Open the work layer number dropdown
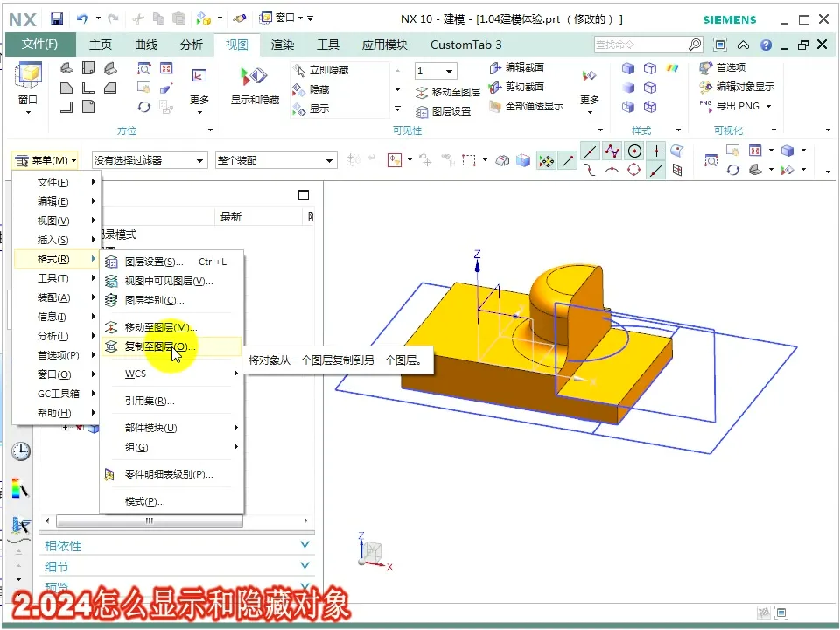 [x=447, y=71]
